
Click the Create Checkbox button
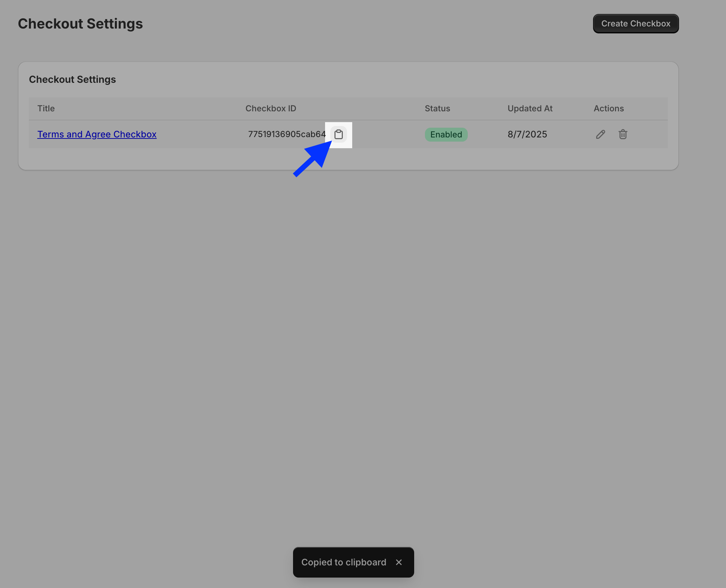636,24
